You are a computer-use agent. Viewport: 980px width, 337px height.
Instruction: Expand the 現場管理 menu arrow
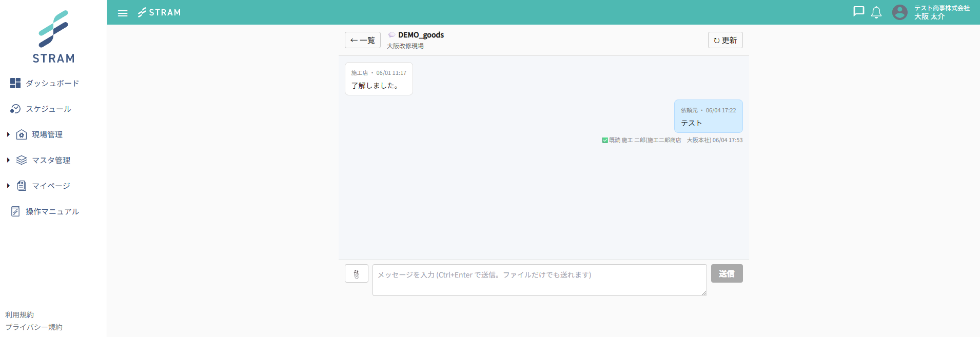coord(8,134)
